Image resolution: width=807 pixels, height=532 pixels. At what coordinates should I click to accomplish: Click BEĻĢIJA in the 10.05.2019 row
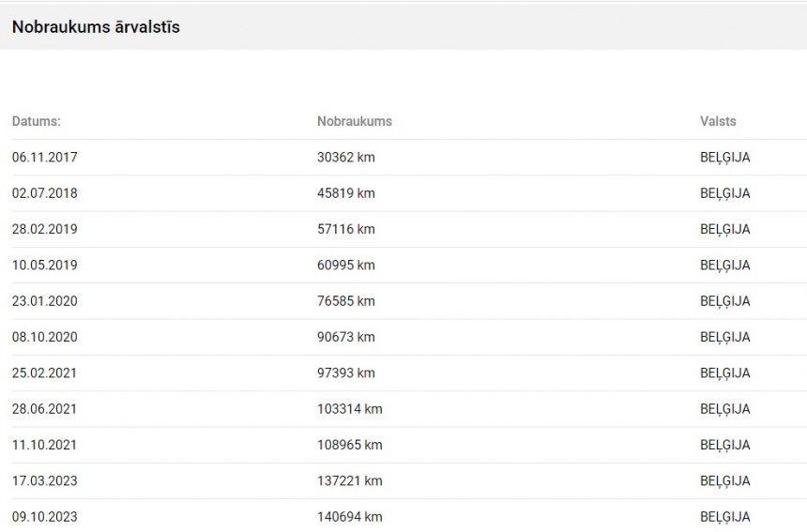tap(724, 266)
